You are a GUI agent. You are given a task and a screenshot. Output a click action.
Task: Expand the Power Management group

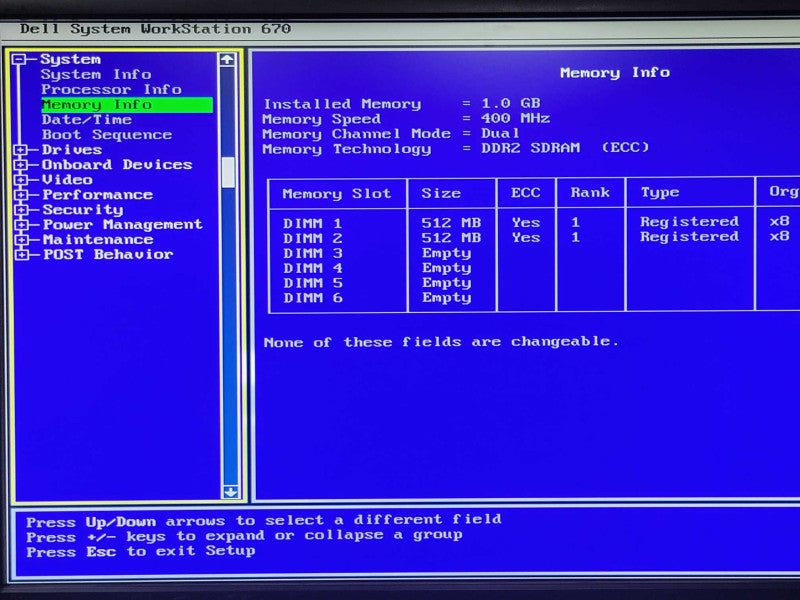pos(21,225)
